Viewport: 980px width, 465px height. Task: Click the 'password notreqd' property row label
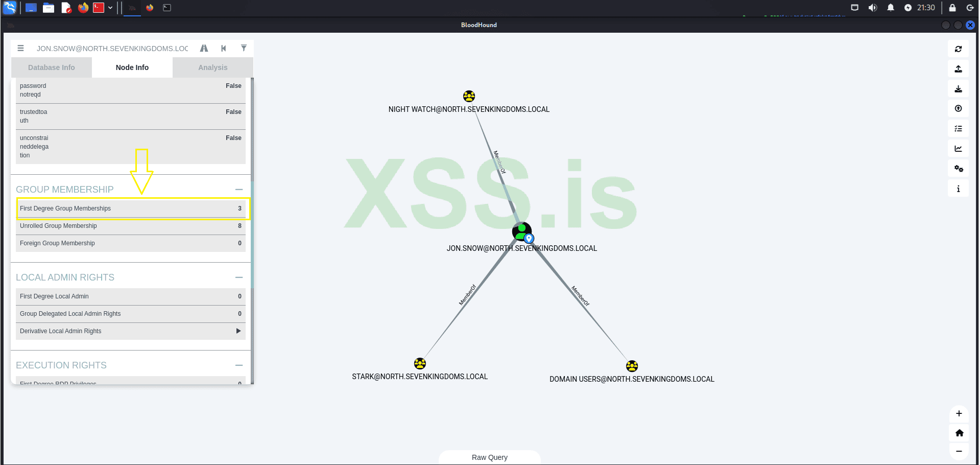pyautogui.click(x=33, y=90)
